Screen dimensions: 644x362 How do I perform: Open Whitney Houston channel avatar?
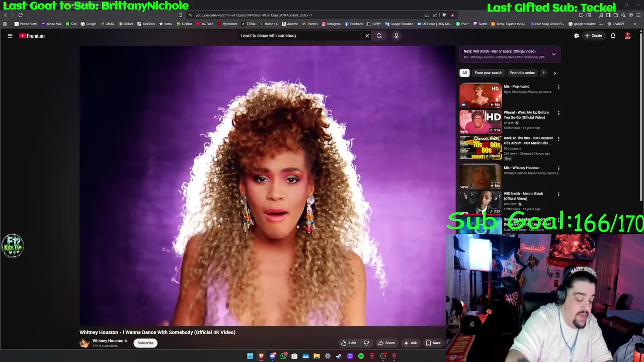click(84, 343)
